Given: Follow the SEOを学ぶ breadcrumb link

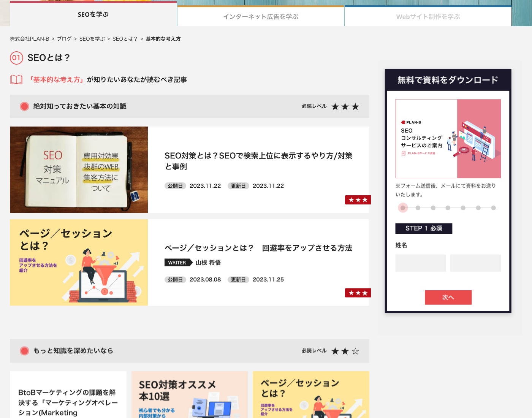Looking at the screenshot, I should click(92, 39).
